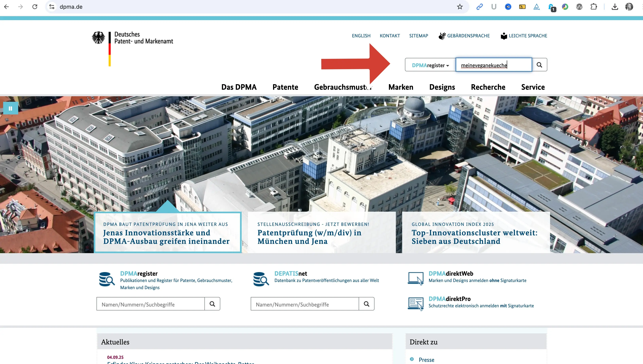This screenshot has height=364, width=643.
Task: Reload the dpma.de page
Action: coord(35,7)
